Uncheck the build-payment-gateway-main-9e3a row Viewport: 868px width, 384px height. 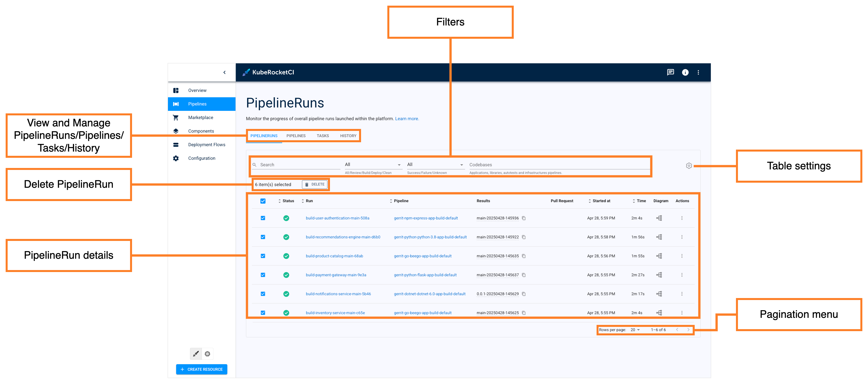point(263,275)
